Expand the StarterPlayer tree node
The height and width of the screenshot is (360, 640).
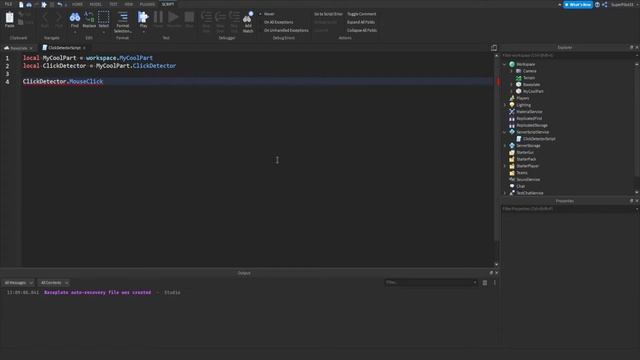click(505, 166)
